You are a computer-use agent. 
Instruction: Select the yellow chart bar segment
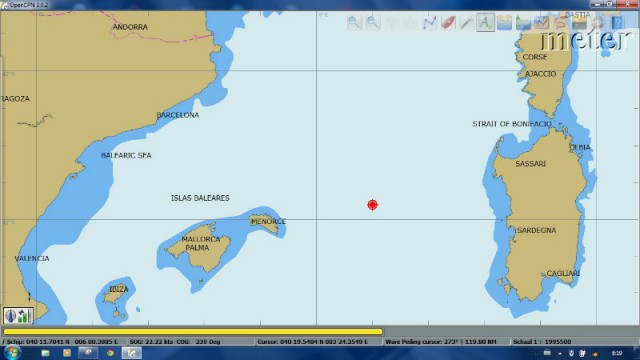pos(193,332)
